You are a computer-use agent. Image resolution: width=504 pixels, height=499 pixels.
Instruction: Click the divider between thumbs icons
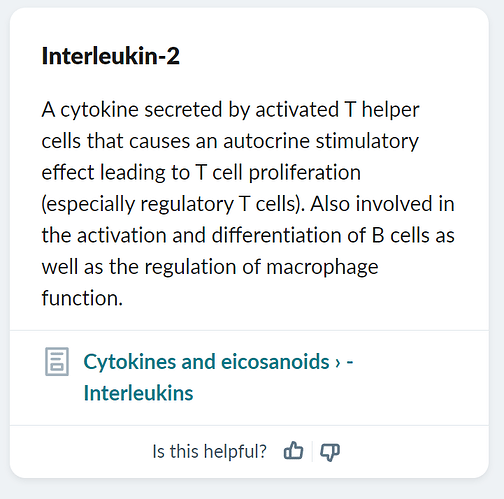pos(312,451)
